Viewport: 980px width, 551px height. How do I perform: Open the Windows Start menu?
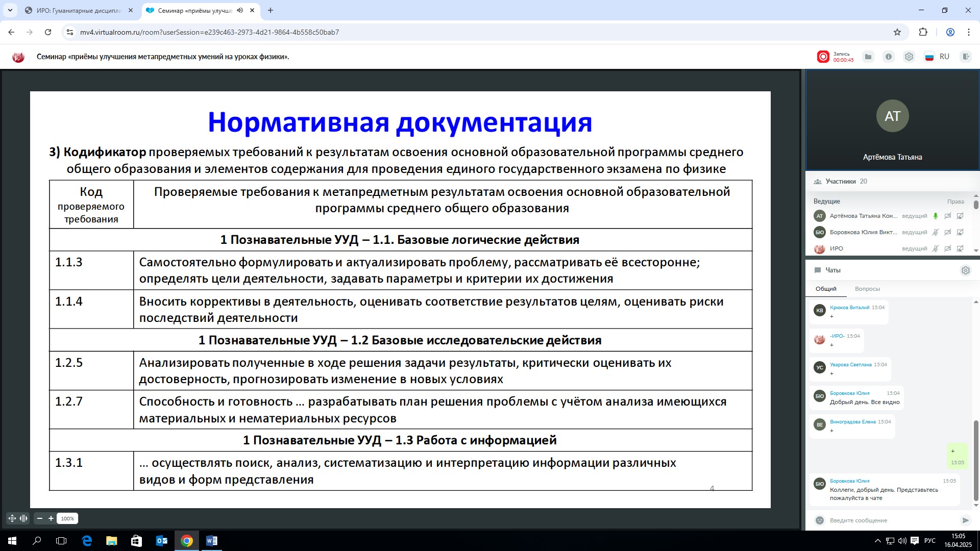click(12, 541)
